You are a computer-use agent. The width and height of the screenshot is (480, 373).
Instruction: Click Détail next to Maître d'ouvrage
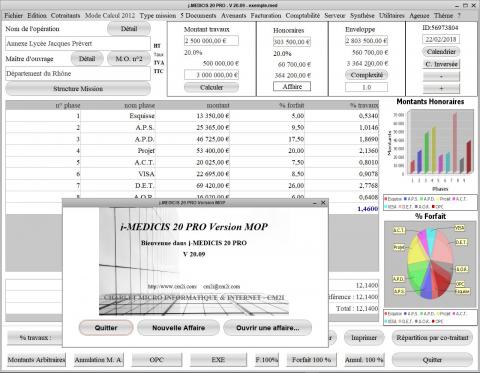pyautogui.click(x=87, y=59)
